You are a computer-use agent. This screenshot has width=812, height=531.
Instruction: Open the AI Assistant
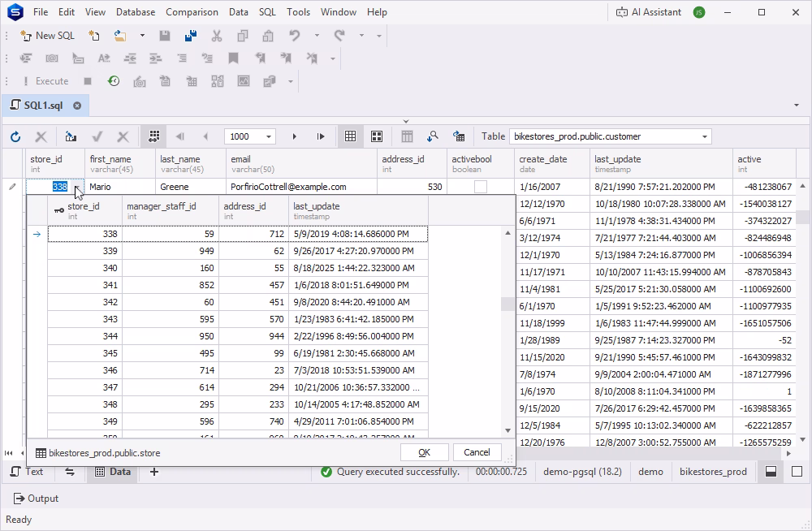point(648,12)
